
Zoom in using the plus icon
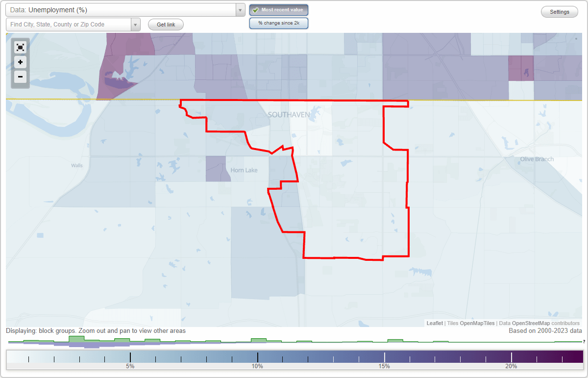[20, 62]
